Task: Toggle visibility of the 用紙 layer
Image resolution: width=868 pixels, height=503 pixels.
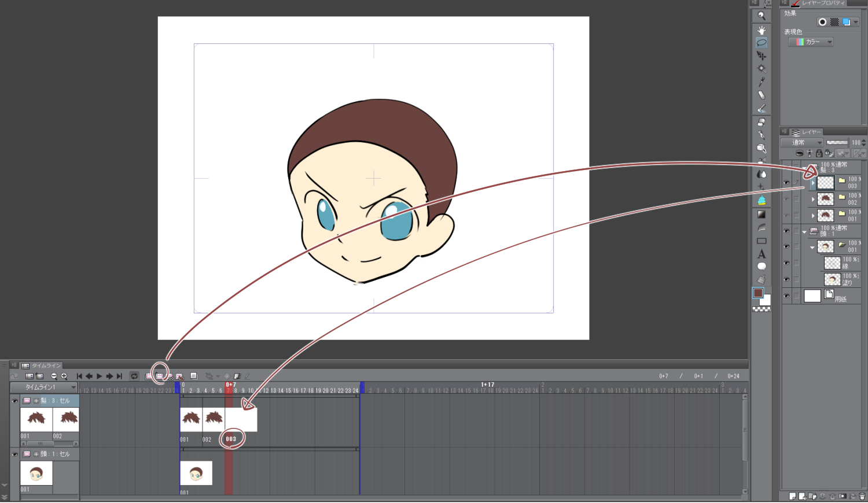Action: click(x=786, y=296)
